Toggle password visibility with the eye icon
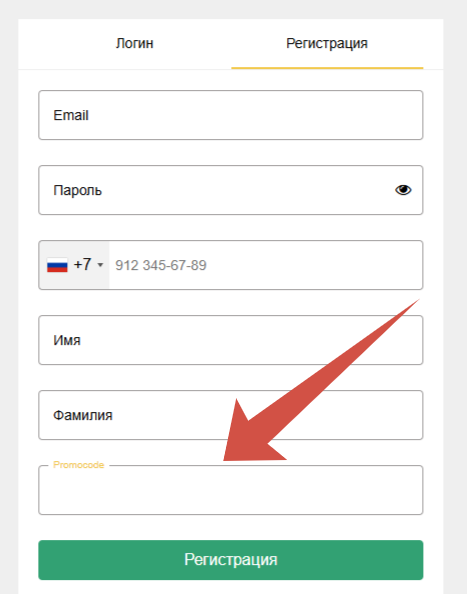467x594 pixels. (x=403, y=190)
